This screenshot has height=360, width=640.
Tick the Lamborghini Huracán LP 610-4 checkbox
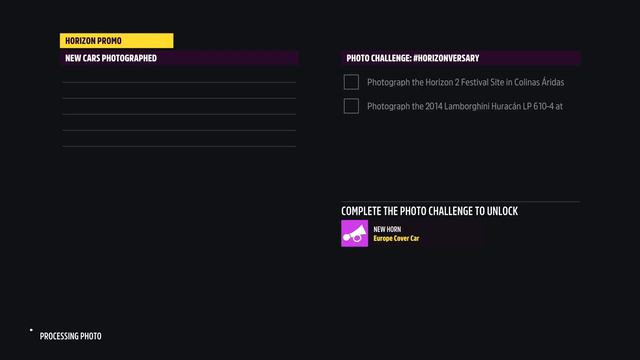351,106
